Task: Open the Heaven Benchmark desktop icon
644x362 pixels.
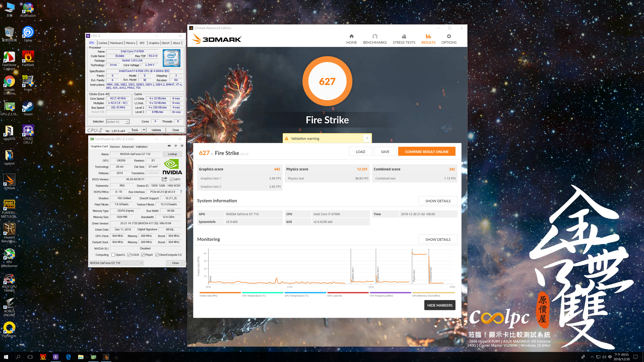Action: pyautogui.click(x=9, y=233)
